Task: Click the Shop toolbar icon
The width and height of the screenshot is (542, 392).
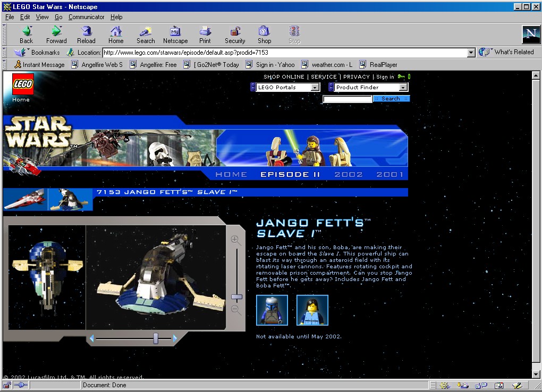Action: (265, 35)
